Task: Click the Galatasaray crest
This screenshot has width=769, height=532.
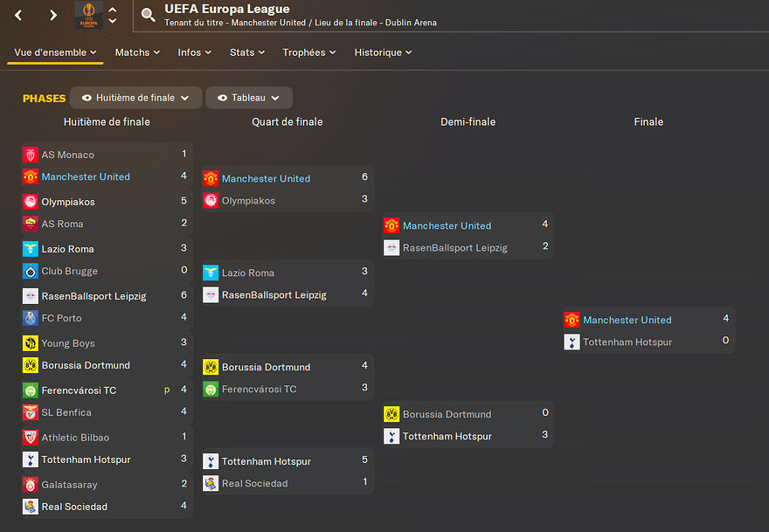Action: 31,484
